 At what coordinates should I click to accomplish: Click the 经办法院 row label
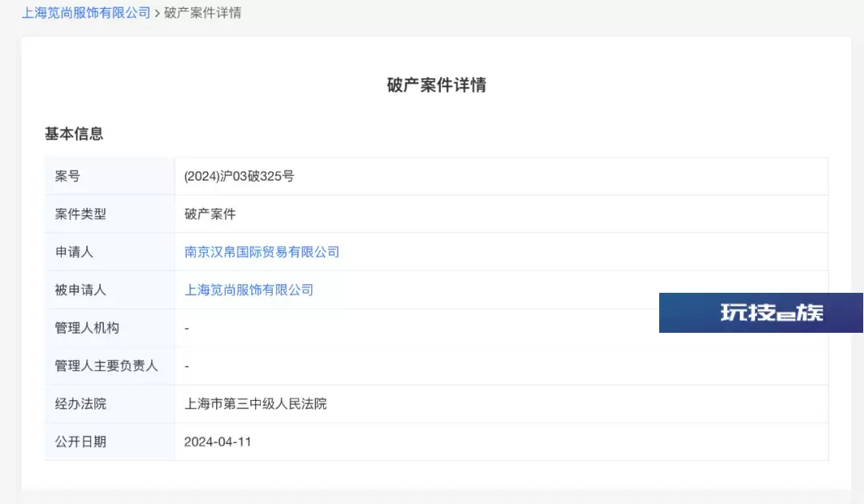tap(81, 404)
